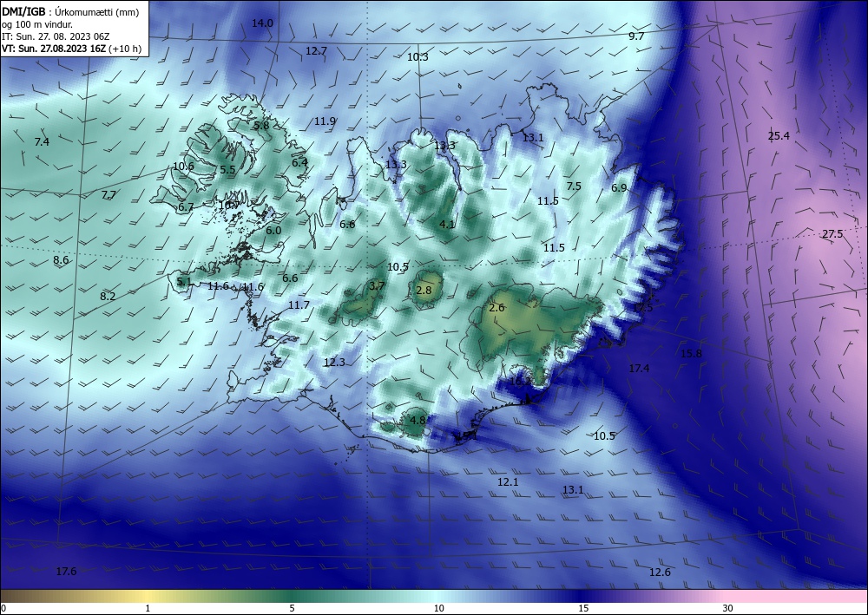Click the 3.7 value label
Image resolution: width=868 pixels, height=615 pixels.
pyautogui.click(x=377, y=286)
